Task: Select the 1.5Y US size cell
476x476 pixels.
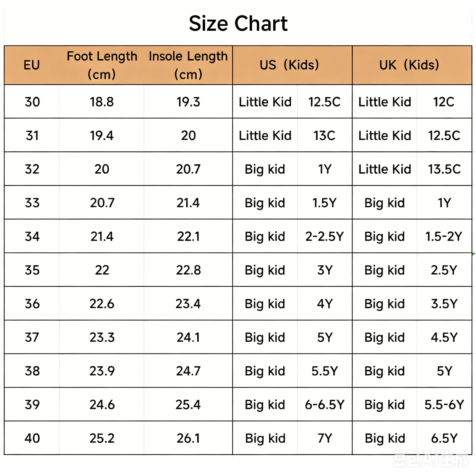Action: pyautogui.click(x=324, y=203)
